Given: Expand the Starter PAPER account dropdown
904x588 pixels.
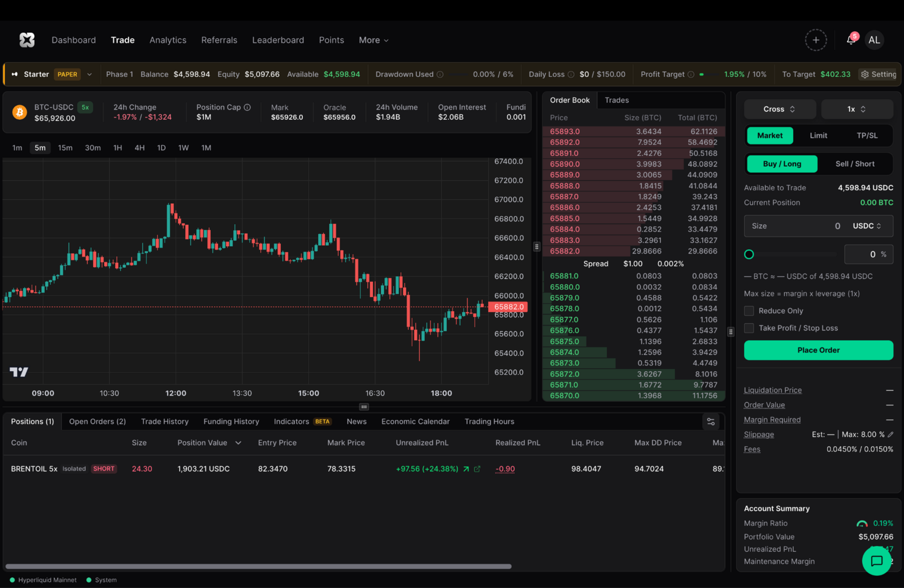Looking at the screenshot, I should coord(89,75).
